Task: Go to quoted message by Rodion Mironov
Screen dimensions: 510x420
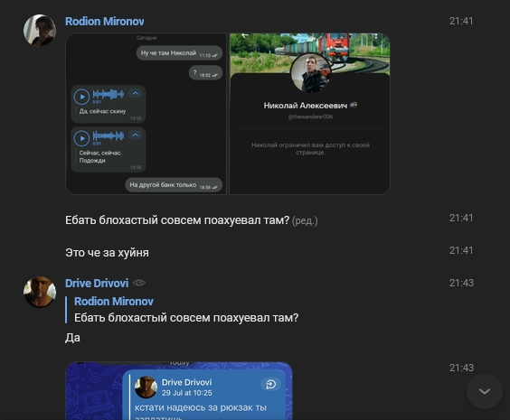Action: 186,310
